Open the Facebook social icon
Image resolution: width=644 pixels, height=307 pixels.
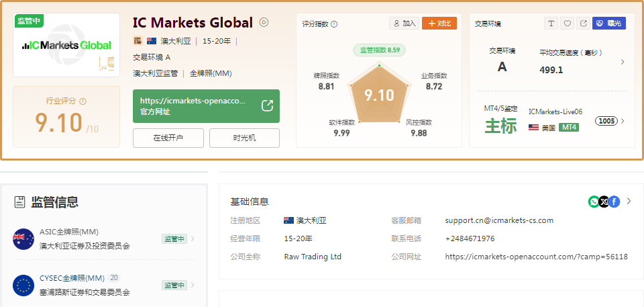coord(614,202)
